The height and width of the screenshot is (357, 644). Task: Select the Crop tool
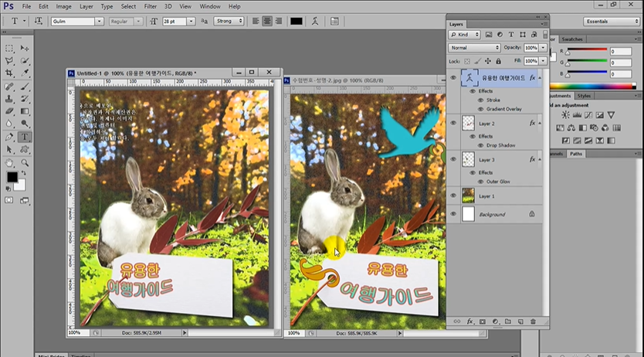[x=9, y=73]
